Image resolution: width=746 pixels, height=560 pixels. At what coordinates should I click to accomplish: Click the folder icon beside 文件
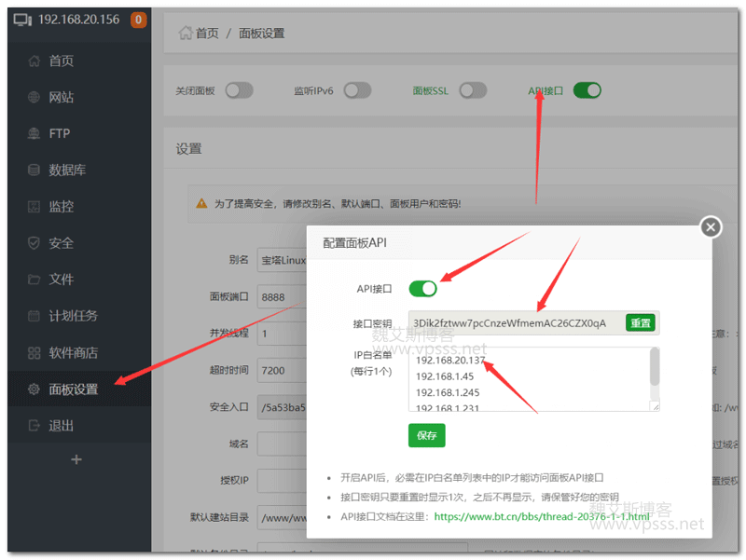click(x=34, y=280)
